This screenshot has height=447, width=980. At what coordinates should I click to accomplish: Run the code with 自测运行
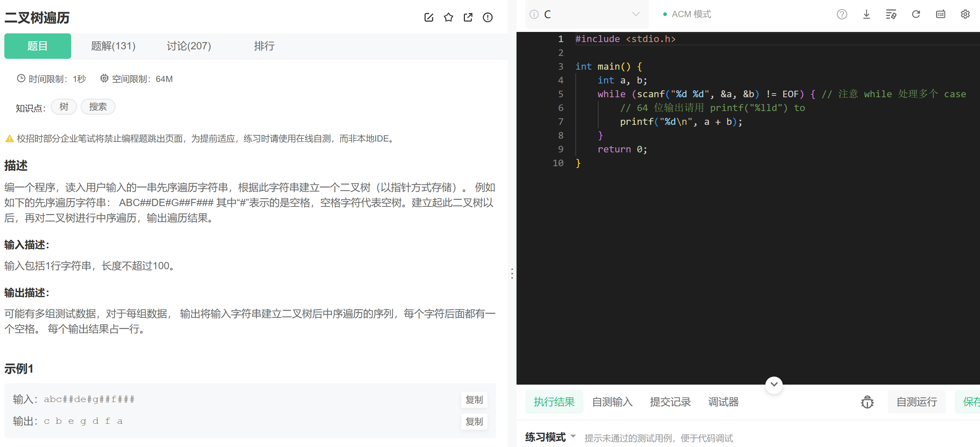pos(917,402)
